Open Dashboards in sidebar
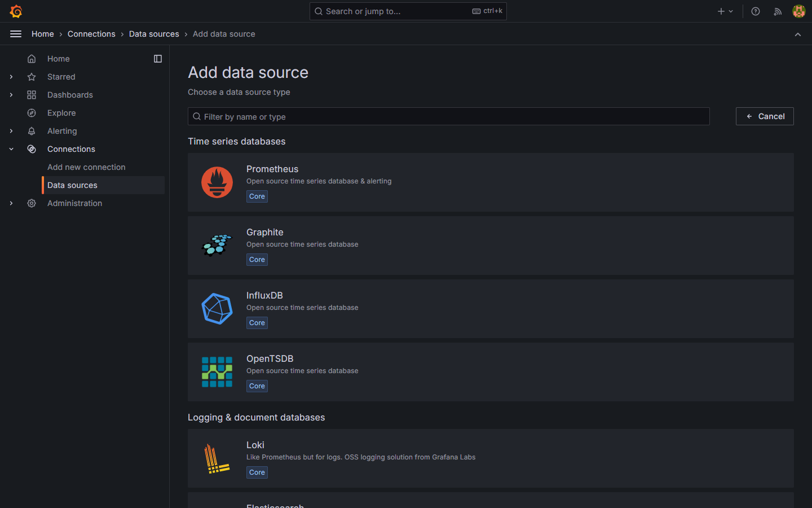812x508 pixels. (70, 95)
